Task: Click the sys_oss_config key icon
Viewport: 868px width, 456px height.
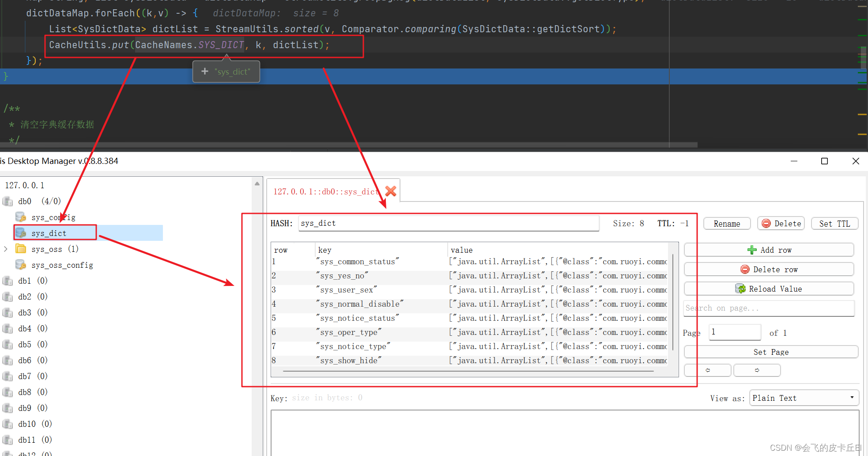Action: point(21,265)
